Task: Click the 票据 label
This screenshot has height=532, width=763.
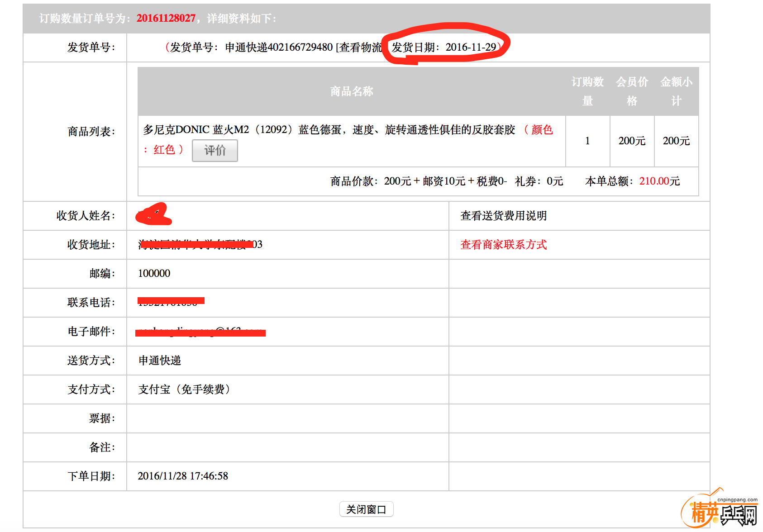Action: coord(102,418)
